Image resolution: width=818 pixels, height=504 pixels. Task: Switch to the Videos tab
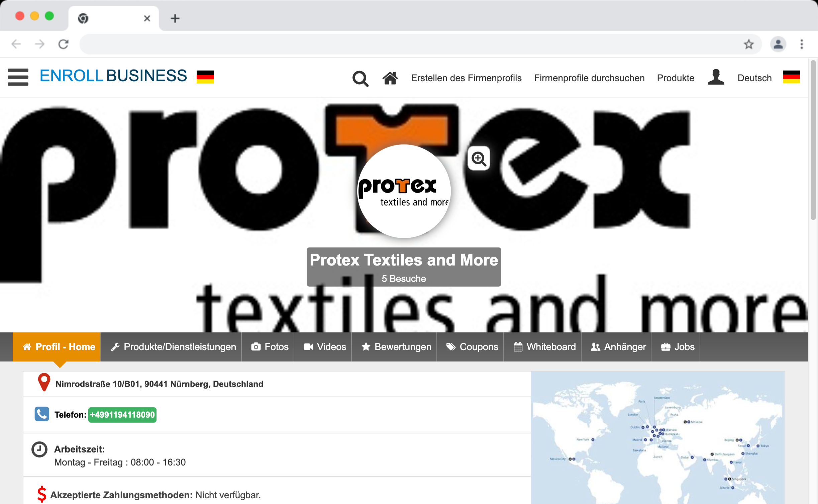[x=323, y=347]
